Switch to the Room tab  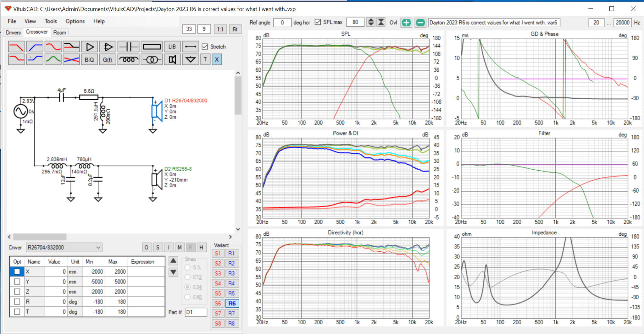click(59, 32)
